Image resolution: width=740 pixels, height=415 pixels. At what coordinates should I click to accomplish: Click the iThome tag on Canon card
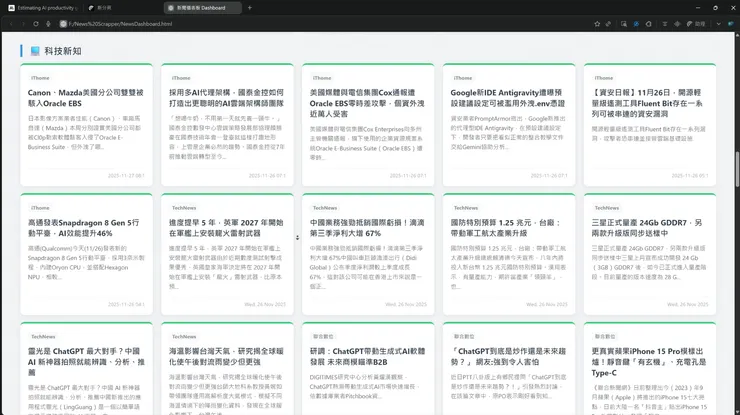point(40,78)
